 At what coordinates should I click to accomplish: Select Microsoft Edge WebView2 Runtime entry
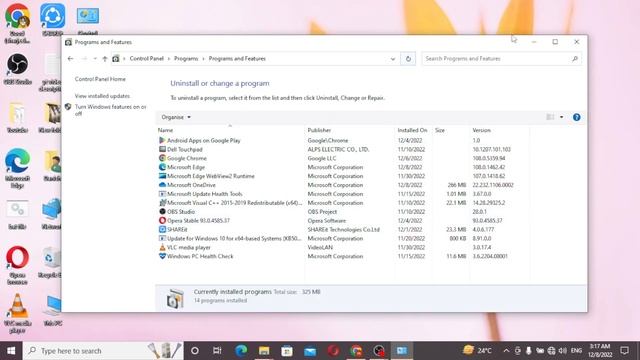[x=211, y=176]
